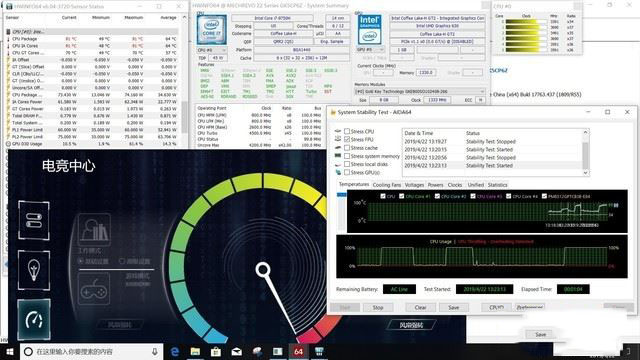The width and height of the screenshot is (640, 360).
Task: Switch to the Unified tab
Action: 476,185
